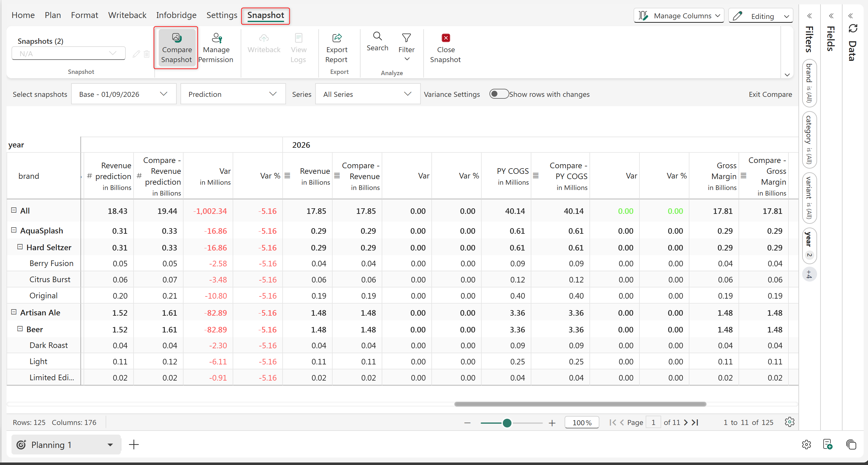Screen dimensions: 868x465
Task: Click Exit Compare link
Action: pos(770,94)
